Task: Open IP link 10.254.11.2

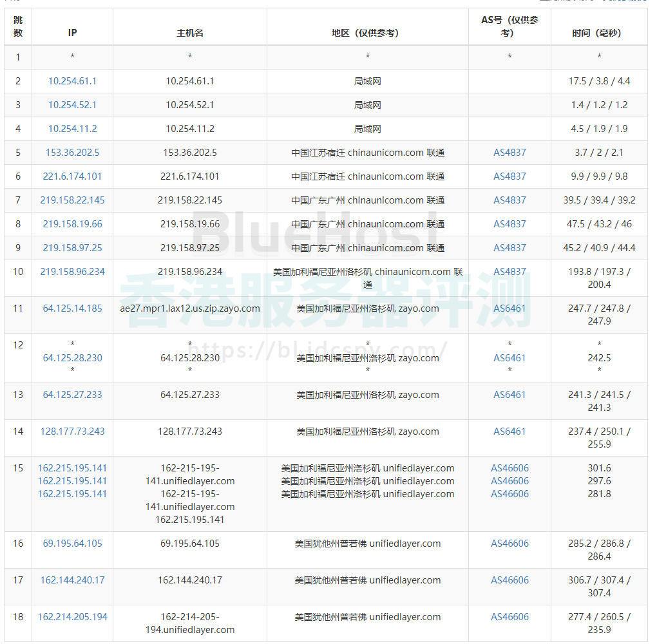Action: (x=72, y=129)
